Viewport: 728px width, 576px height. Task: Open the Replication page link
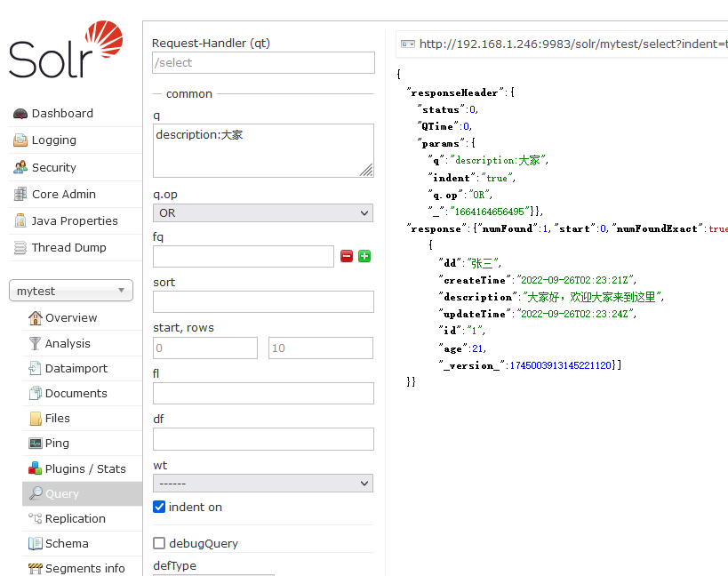(x=76, y=518)
